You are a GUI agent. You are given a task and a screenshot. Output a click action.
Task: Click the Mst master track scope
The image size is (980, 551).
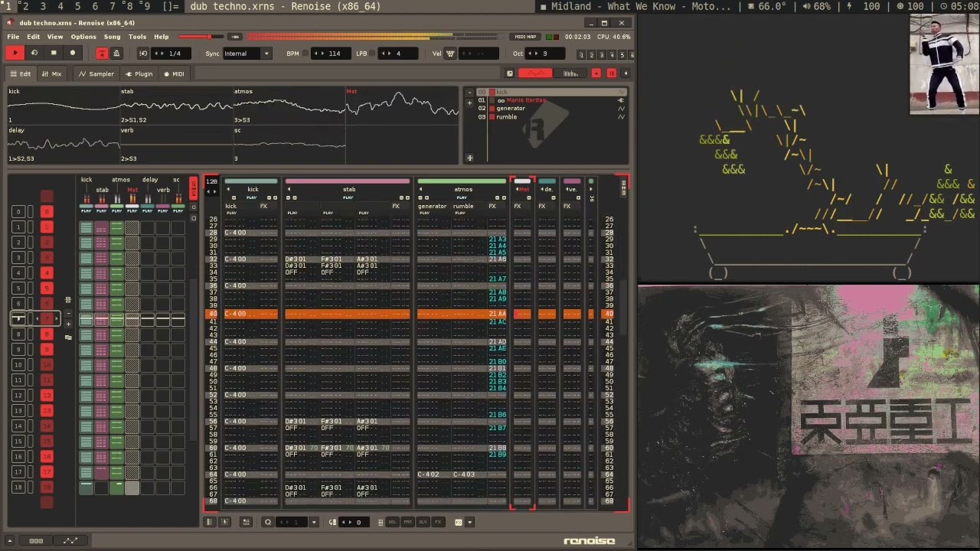pyautogui.click(x=403, y=106)
